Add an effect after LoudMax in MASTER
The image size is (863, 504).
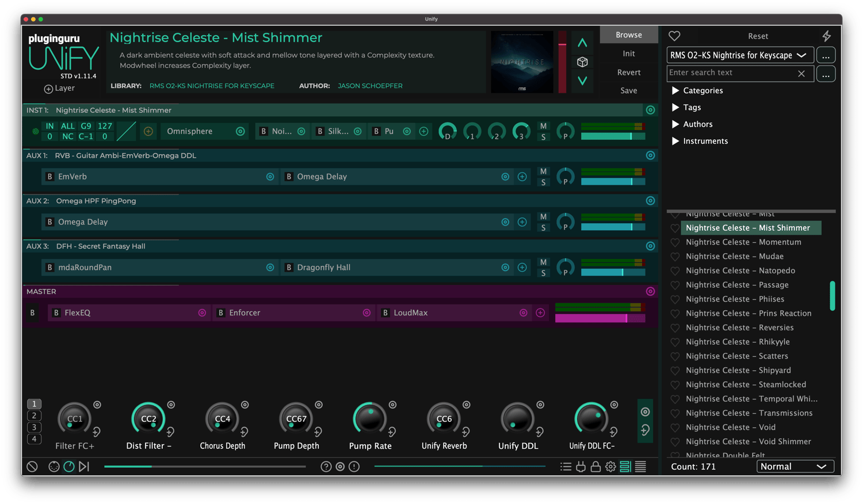(540, 313)
